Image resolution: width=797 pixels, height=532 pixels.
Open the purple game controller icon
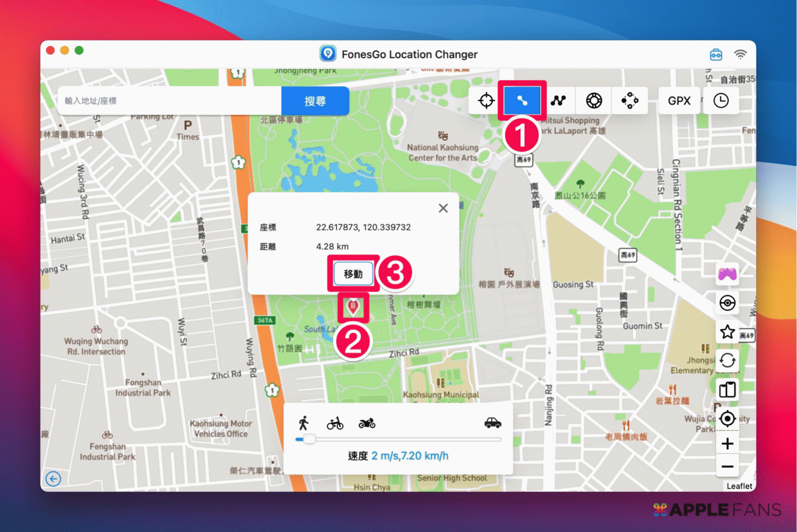[727, 274]
